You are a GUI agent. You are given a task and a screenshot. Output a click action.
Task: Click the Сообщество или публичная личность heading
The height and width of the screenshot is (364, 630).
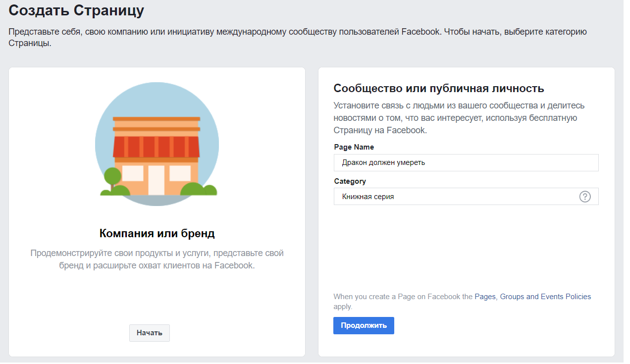click(438, 89)
